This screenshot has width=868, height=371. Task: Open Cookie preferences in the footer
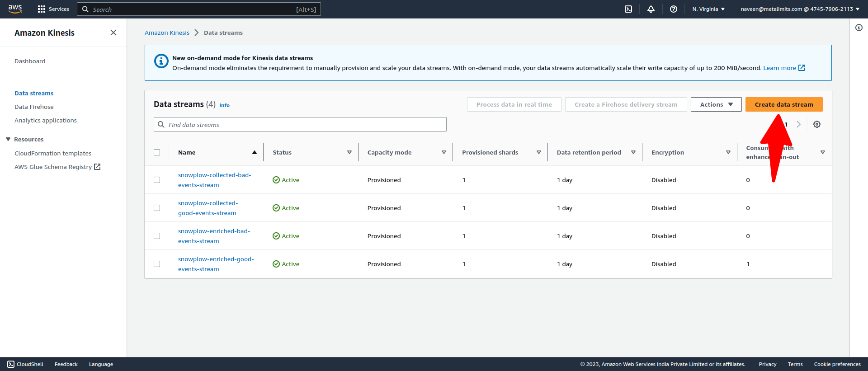[837, 364]
